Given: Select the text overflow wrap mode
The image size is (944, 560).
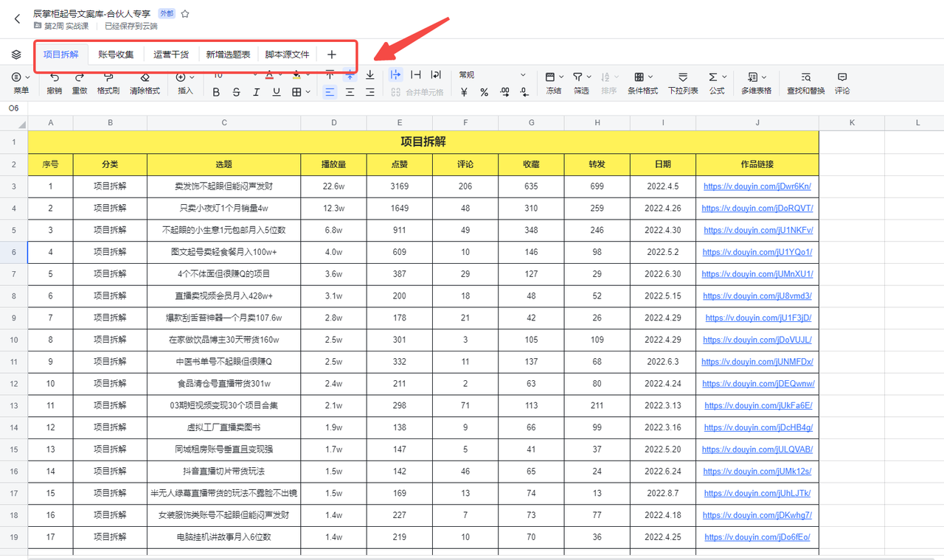Looking at the screenshot, I should pyautogui.click(x=395, y=74).
